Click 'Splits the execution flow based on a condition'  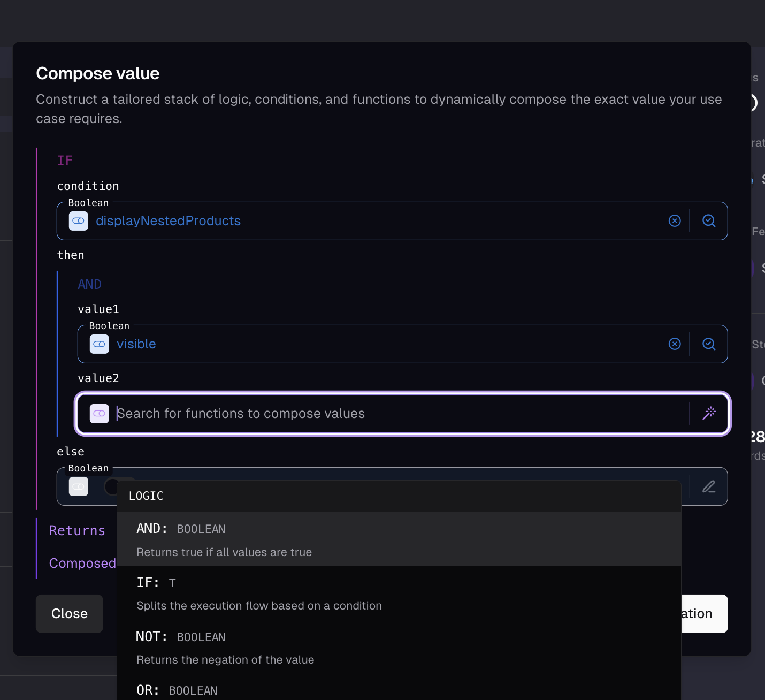click(259, 606)
